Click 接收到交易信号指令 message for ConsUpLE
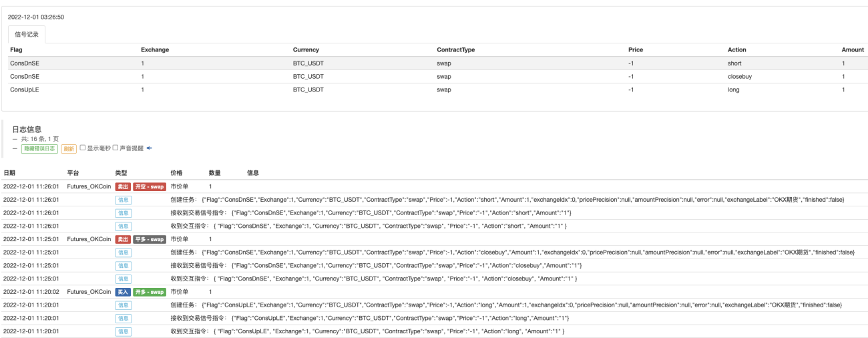This screenshot has height=338, width=868. coord(370,318)
